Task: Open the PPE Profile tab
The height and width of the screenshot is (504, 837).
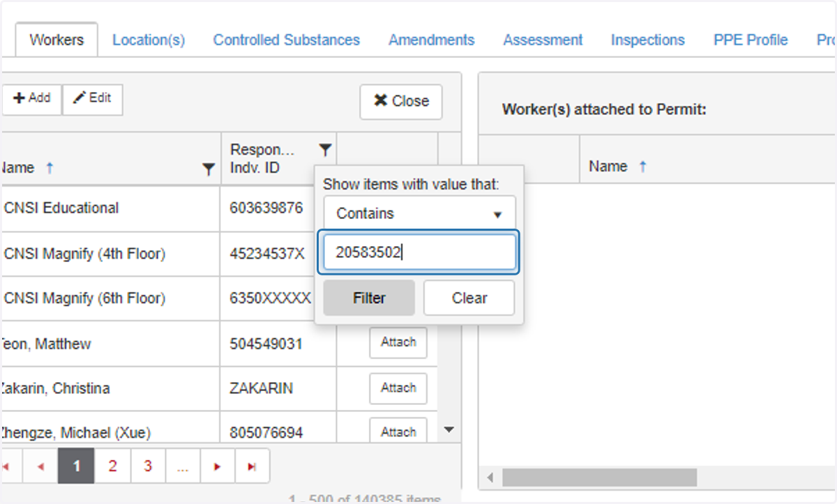Action: (x=751, y=40)
